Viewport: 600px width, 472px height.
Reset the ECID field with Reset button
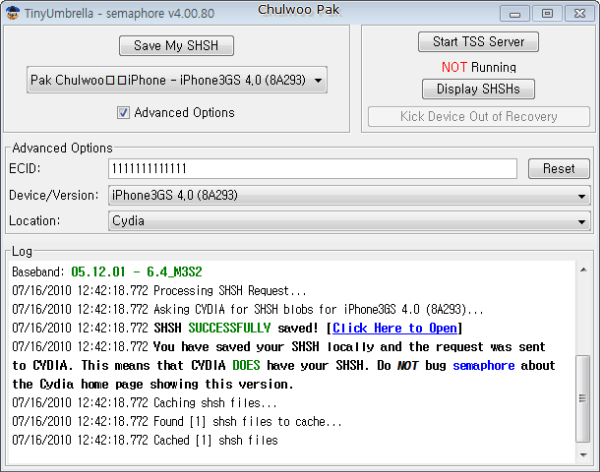pyautogui.click(x=559, y=168)
